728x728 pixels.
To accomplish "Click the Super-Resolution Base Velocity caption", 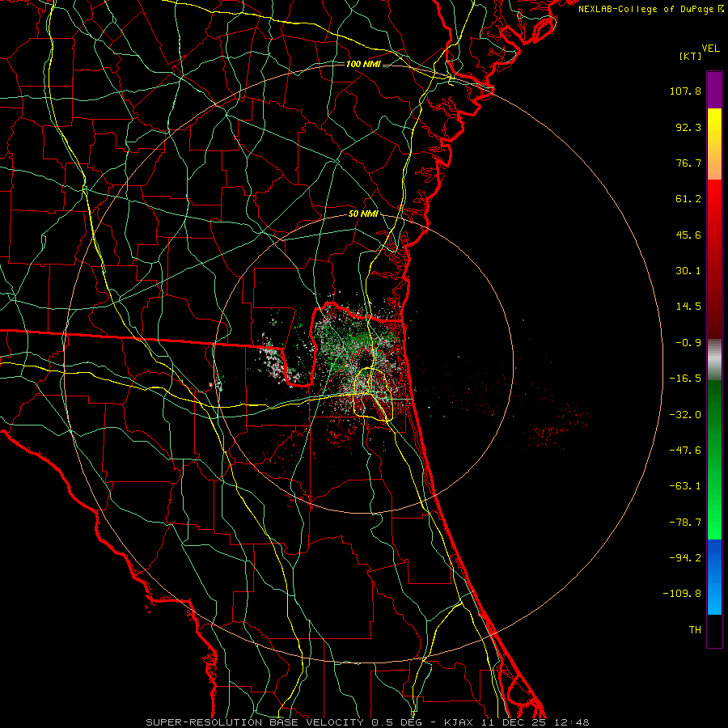I will coord(368,722).
